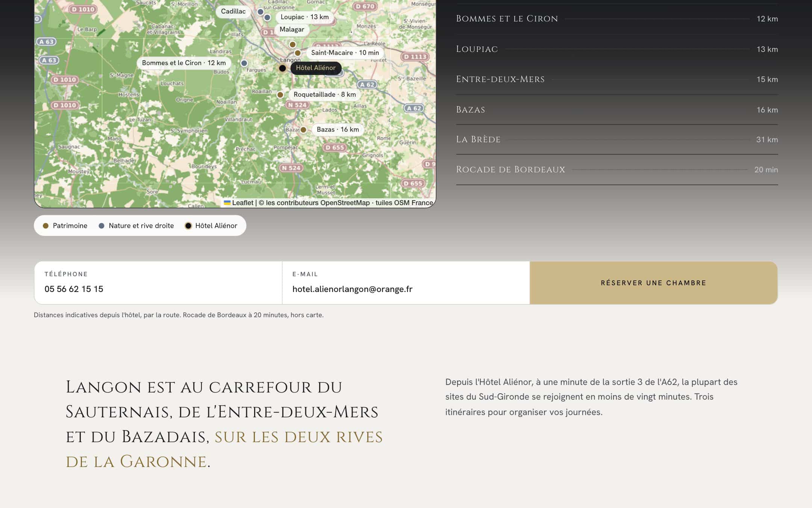Viewport: 812px width, 508px height.
Task: Open the hotel.alienorlangon@orange.fr email link
Action: click(352, 289)
